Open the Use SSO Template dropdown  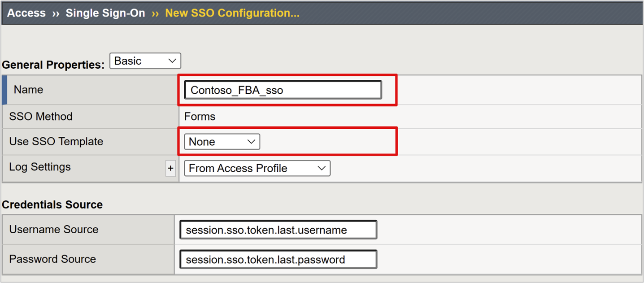pyautogui.click(x=222, y=141)
